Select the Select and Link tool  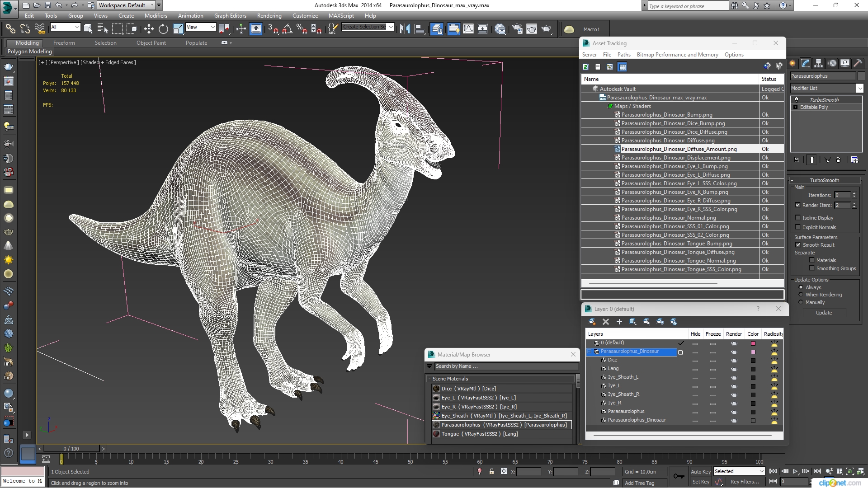point(10,29)
